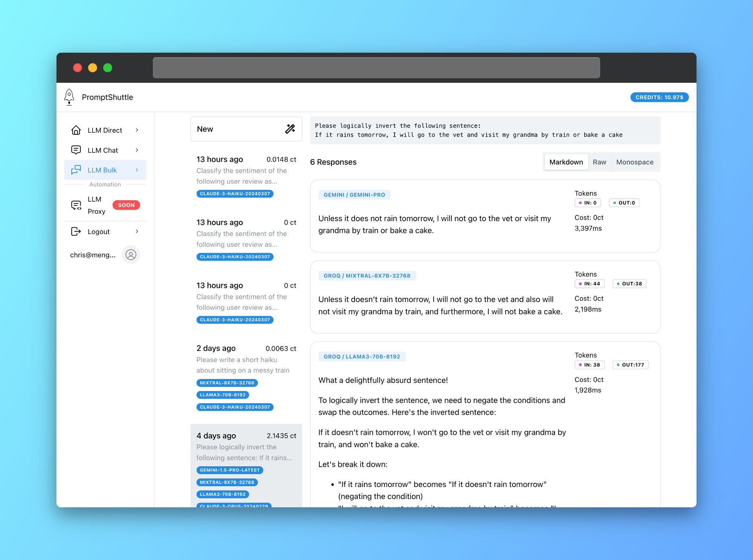The height and width of the screenshot is (560, 753).
Task: Expand the LLM Direct chevron
Action: click(137, 130)
